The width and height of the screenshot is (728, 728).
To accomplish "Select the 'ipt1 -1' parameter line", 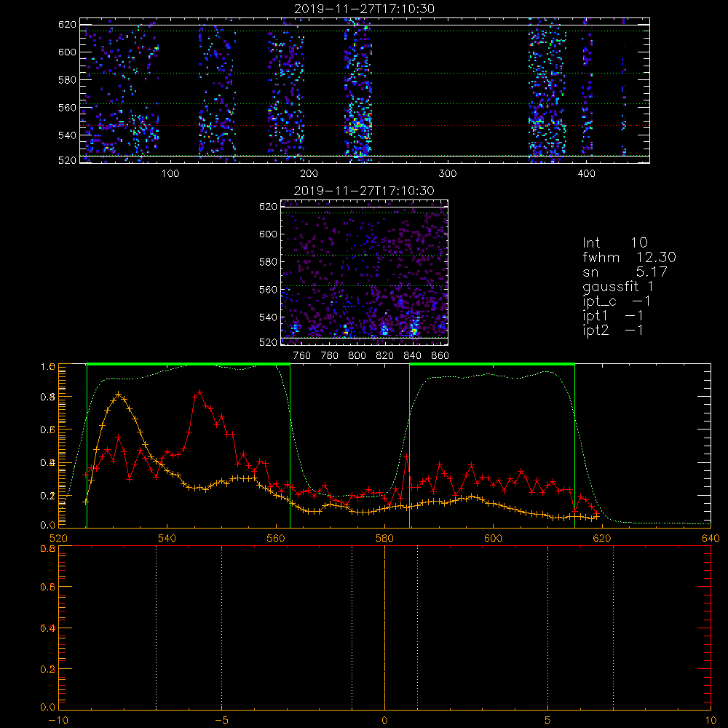I will point(613,316).
